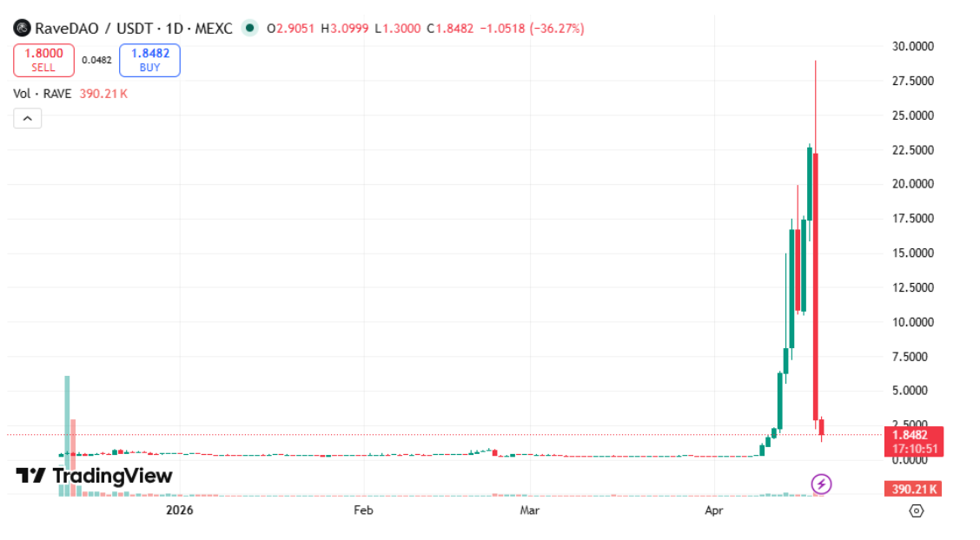Screen dimensions: 980x540
Task: Click the Mar label on time axis
Action: tap(529, 510)
